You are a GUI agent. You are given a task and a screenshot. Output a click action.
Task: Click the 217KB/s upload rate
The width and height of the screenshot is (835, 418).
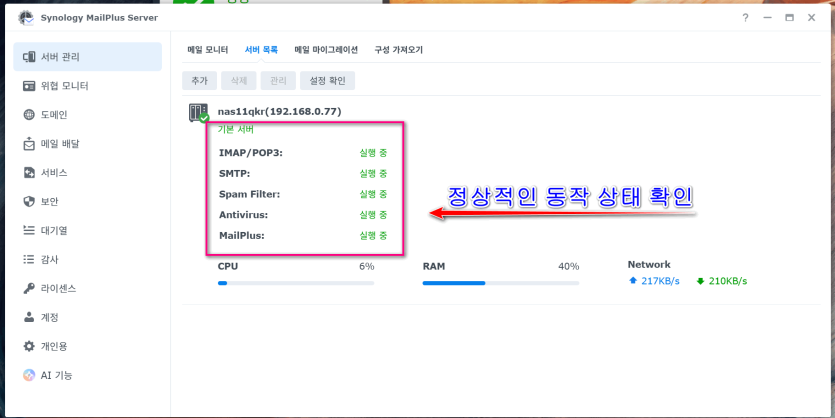click(x=660, y=281)
